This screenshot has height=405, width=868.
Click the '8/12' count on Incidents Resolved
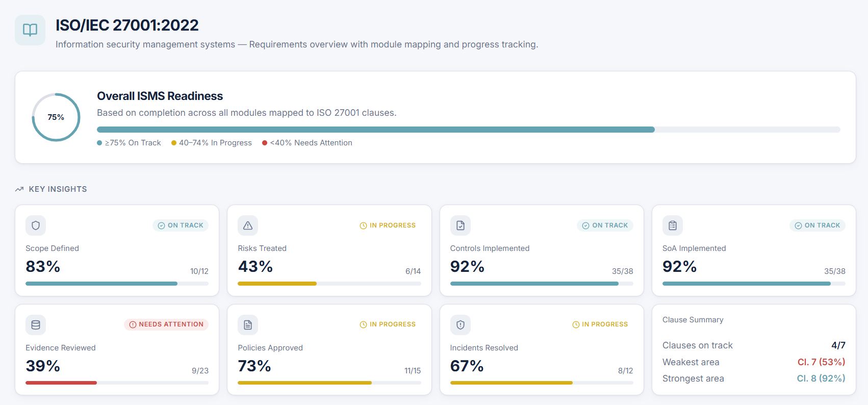[x=626, y=371]
